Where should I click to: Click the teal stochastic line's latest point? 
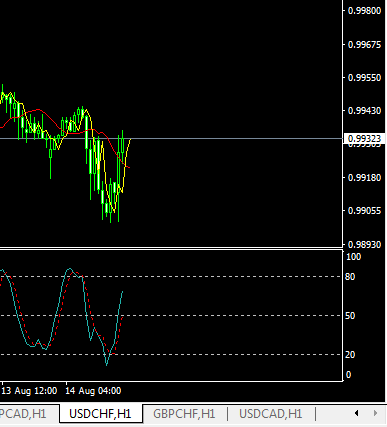tap(123, 292)
